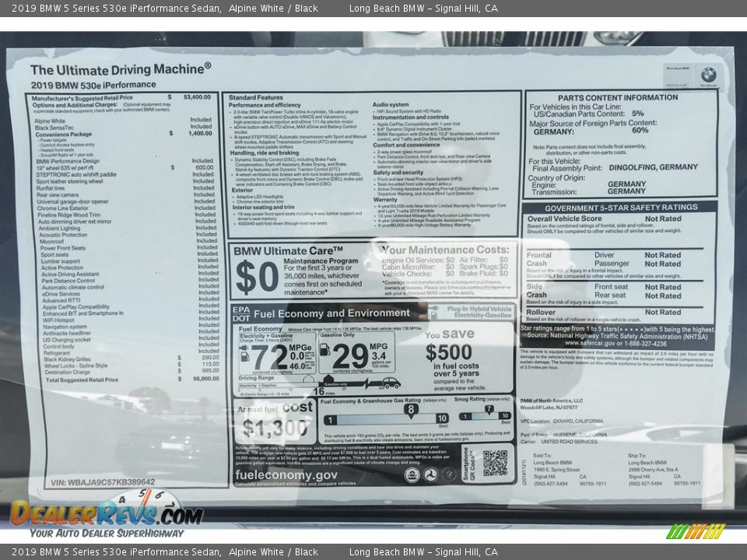The image size is (747, 560).
Task: Click the $1,300 annual fuel cost
Action: [x=274, y=428]
